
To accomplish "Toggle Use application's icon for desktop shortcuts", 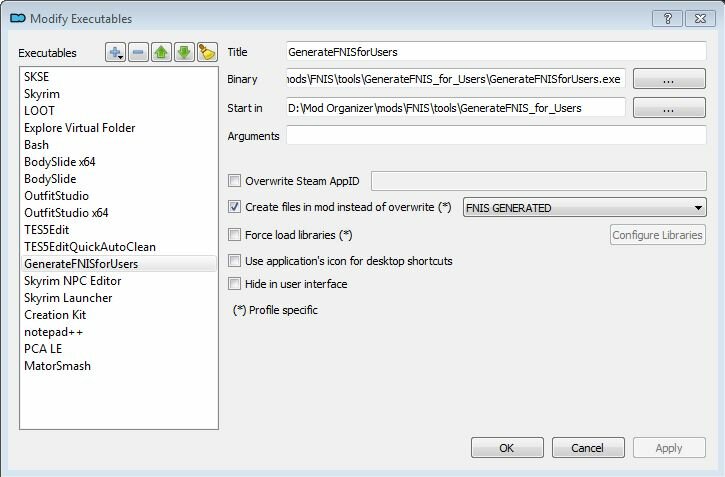I will (x=234, y=261).
